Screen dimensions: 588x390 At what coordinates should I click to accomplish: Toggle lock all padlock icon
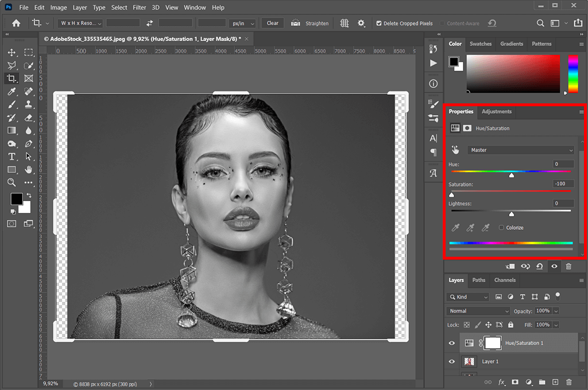(510, 325)
